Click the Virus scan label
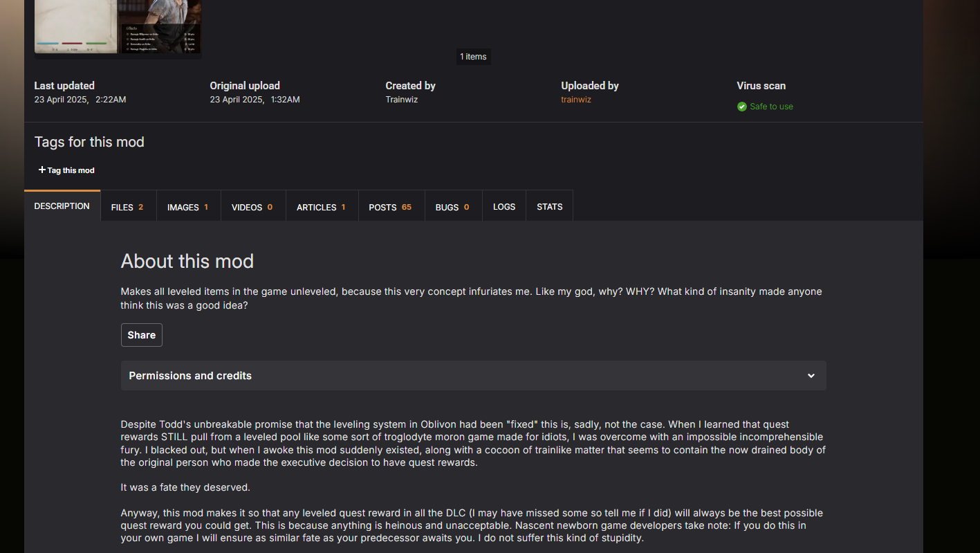 (x=761, y=86)
